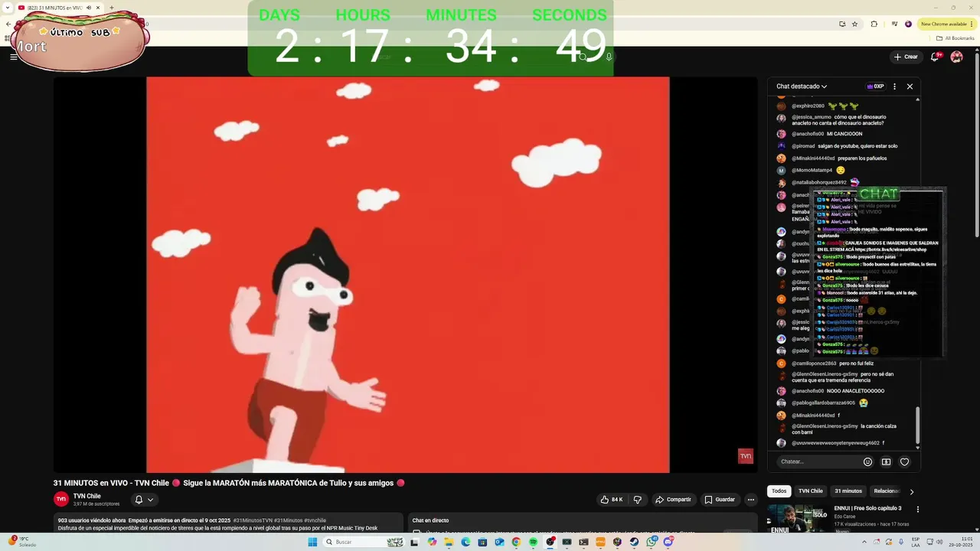Open the YouTube account avatar menu
This screenshot has width=980, height=551.
[956, 57]
